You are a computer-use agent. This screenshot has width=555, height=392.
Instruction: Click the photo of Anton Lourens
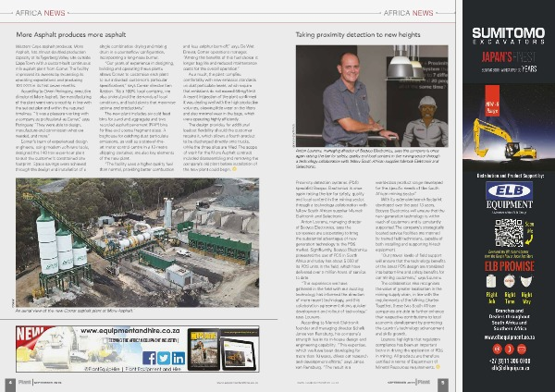pos(372,96)
